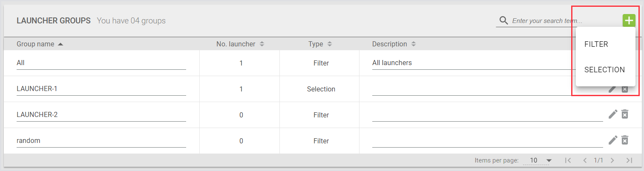Go to the next page of results
The height and width of the screenshot is (171, 644).
click(612, 160)
